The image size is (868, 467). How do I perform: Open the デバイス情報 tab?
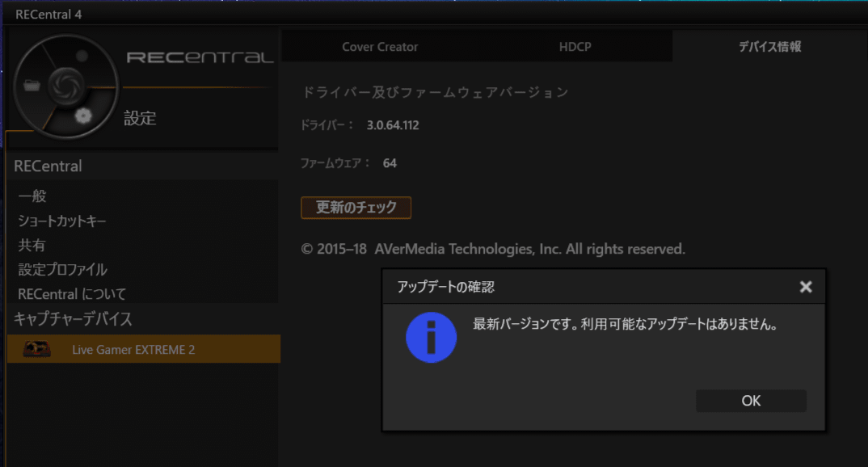pyautogui.click(x=770, y=47)
